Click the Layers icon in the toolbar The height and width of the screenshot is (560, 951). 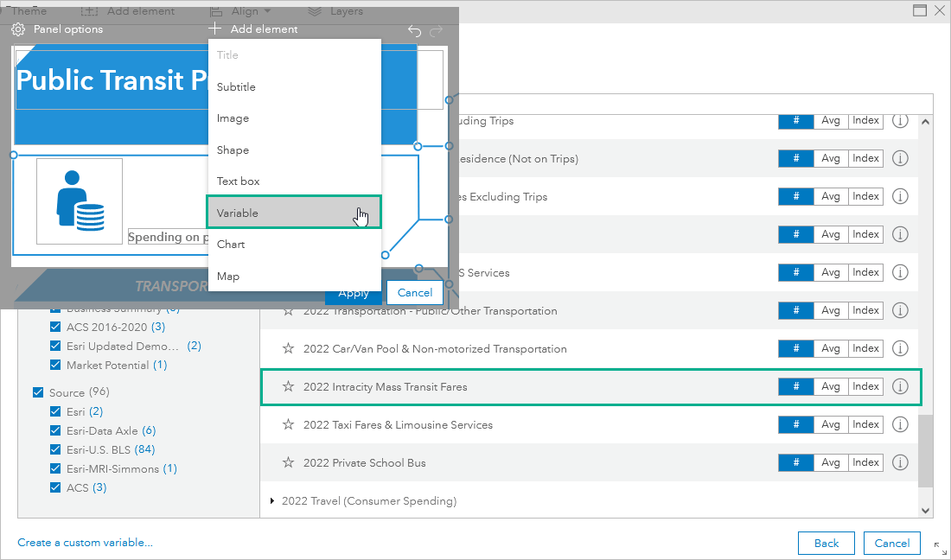[x=316, y=10]
